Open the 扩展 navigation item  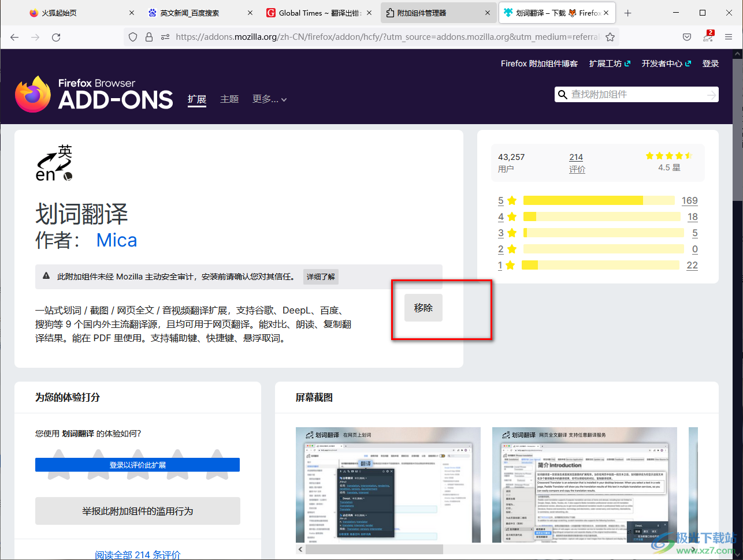click(x=197, y=99)
